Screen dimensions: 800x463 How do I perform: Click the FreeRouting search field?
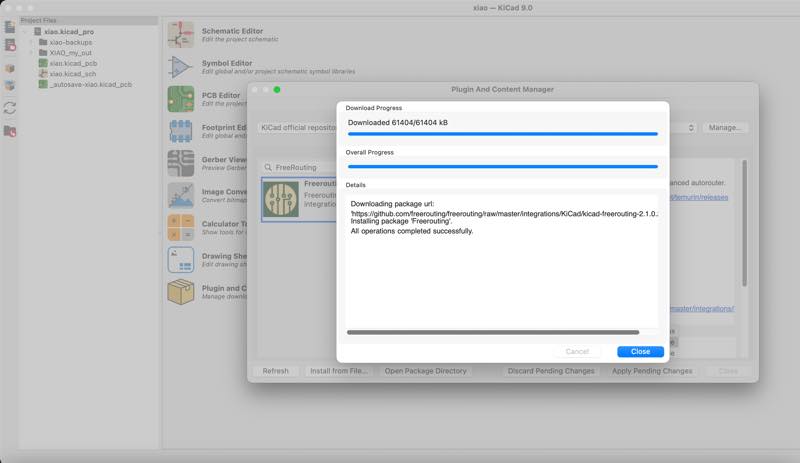point(301,167)
